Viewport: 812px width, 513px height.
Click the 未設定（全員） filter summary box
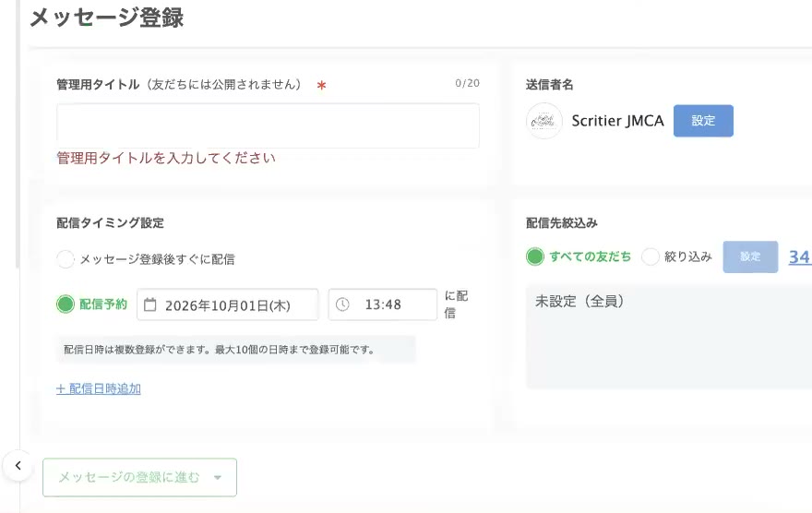(x=669, y=337)
